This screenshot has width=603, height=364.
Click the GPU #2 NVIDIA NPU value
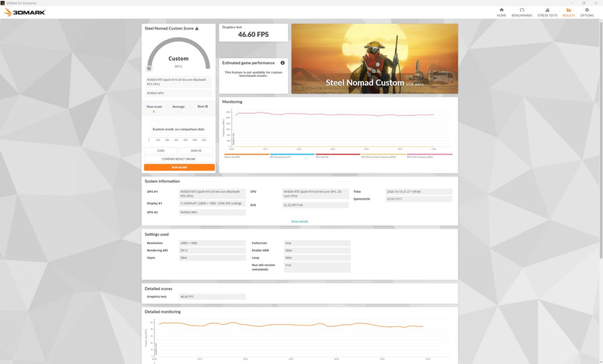point(213,213)
